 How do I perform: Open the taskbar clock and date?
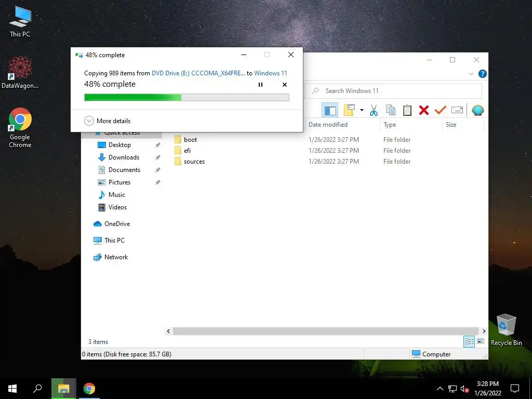488,389
